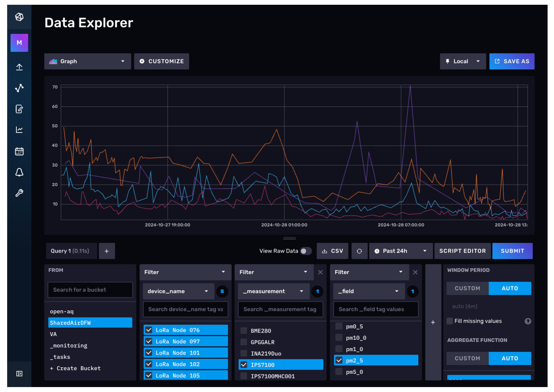The height and width of the screenshot is (392, 554).
Task: Select the VA bucket
Action: [90, 334]
